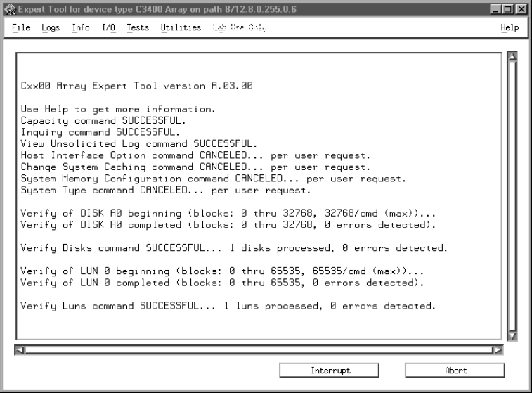
Task: Open the Help menu
Action: click(x=510, y=27)
